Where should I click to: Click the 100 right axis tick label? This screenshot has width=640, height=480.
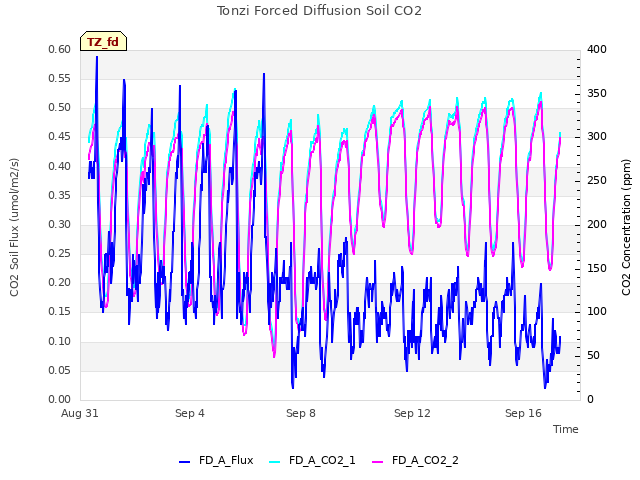coord(597,311)
